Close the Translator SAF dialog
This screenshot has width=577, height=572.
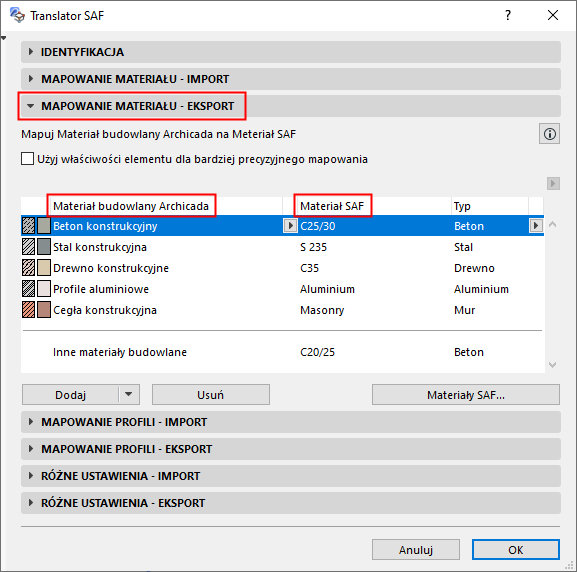553,15
